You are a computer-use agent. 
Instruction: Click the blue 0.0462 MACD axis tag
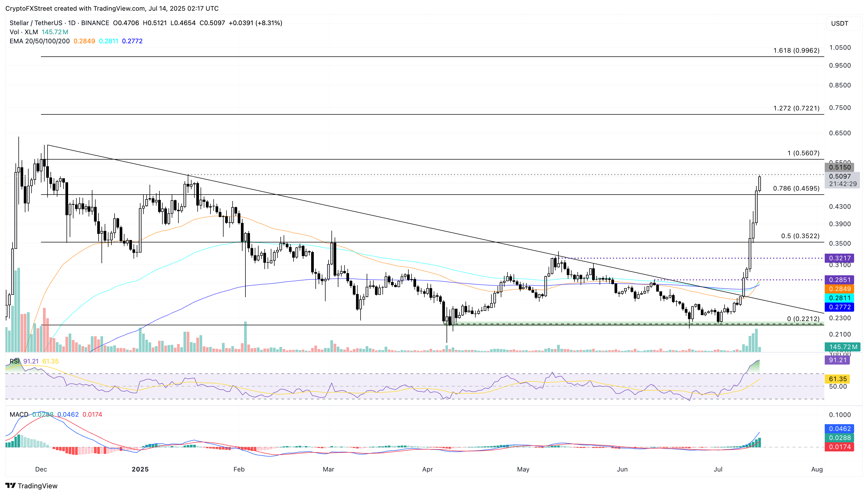[x=839, y=429]
